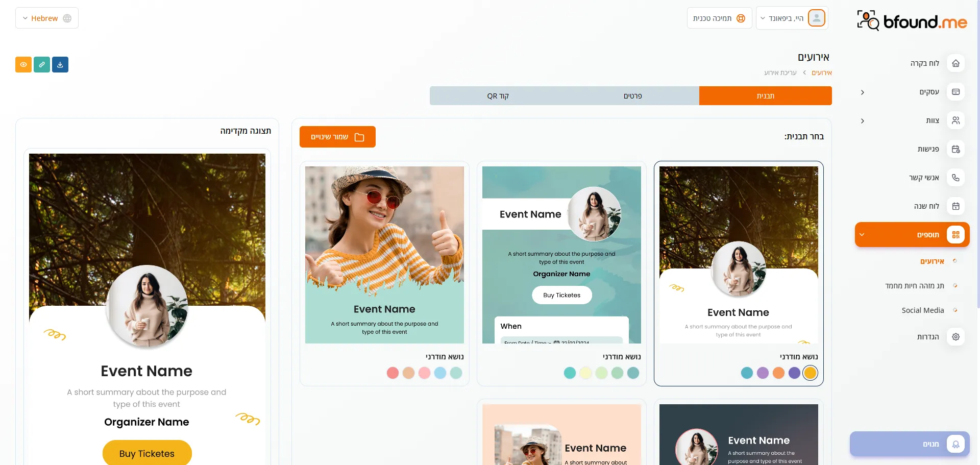This screenshot has height=465, width=980.
Task: Click the orange save changes button
Action: [x=337, y=137]
